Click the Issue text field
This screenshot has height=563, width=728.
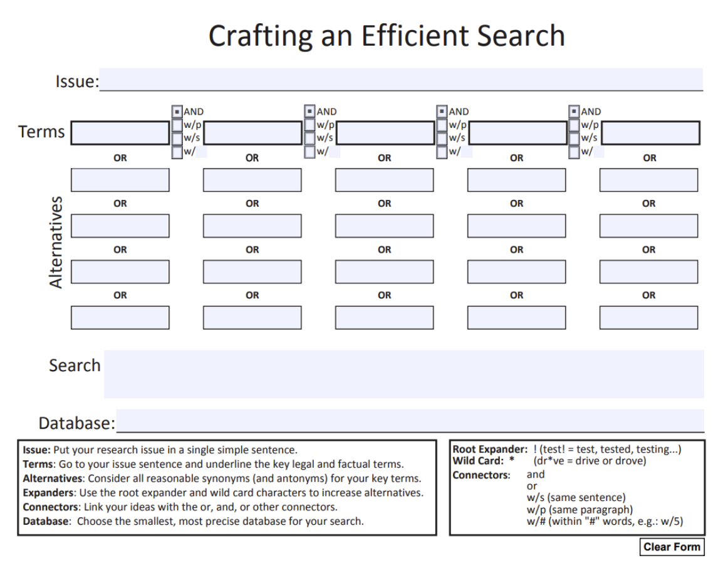[x=401, y=80]
